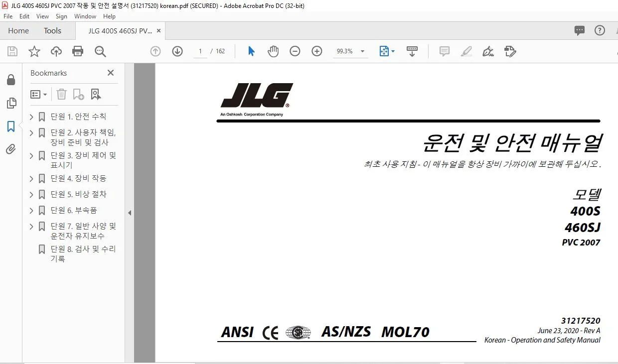Open the File menu
This screenshot has height=364, width=618.
tap(8, 16)
